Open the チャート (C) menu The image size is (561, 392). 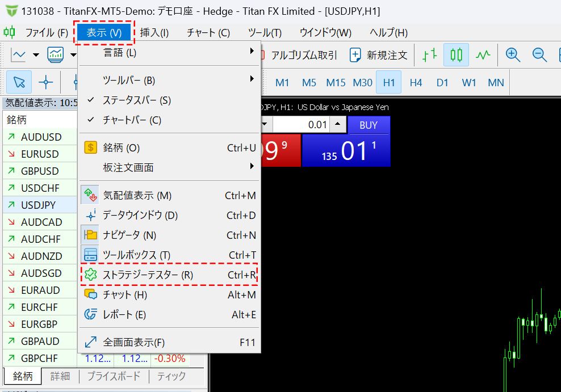point(208,33)
